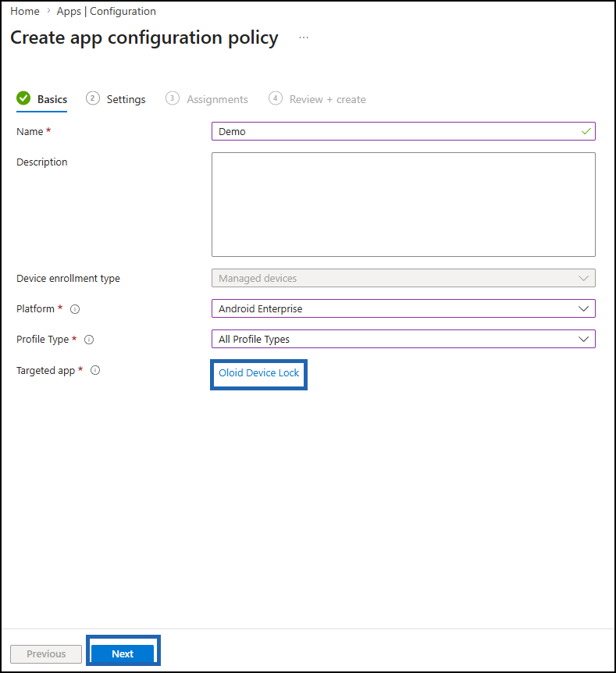This screenshot has width=616, height=673.
Task: Click the Name label text
Action: click(30, 132)
